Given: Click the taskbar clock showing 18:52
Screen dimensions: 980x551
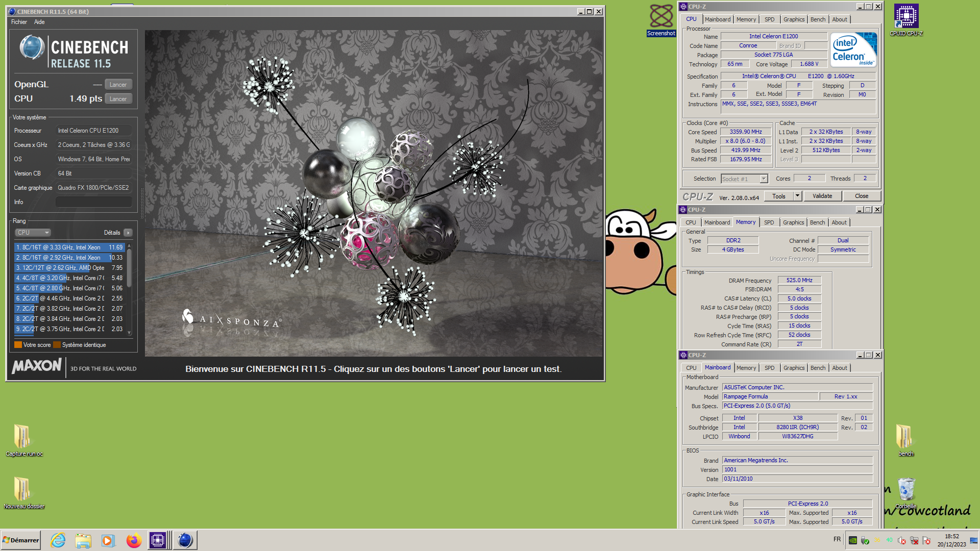Looking at the screenshot, I should [951, 540].
